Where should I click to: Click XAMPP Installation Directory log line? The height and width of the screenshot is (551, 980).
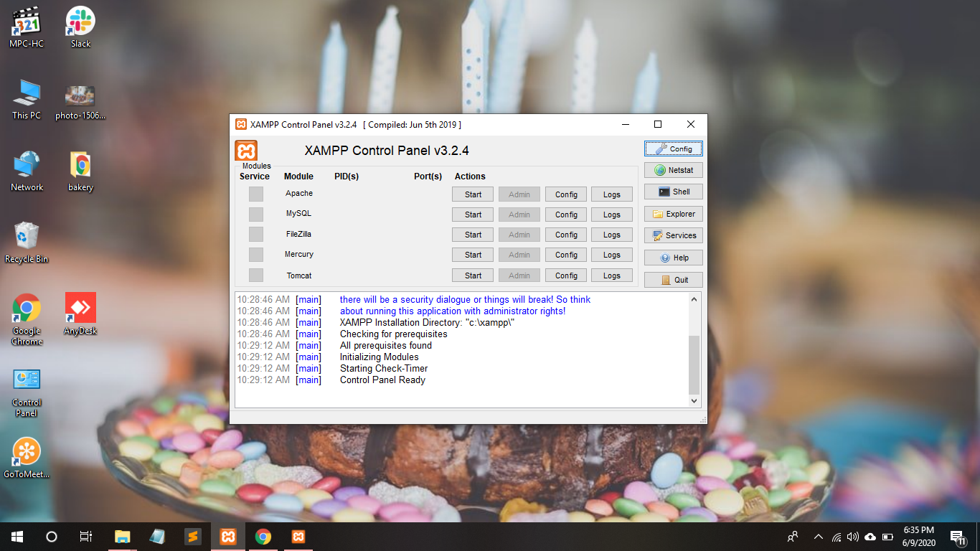point(428,323)
